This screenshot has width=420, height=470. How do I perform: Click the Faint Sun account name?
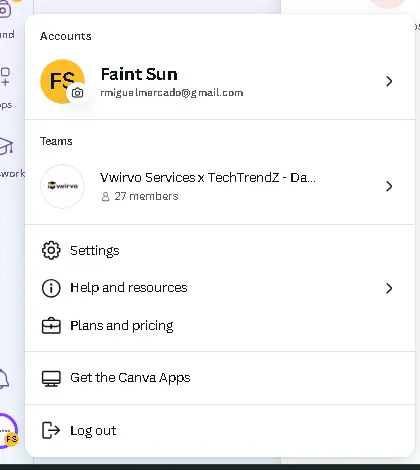139,74
